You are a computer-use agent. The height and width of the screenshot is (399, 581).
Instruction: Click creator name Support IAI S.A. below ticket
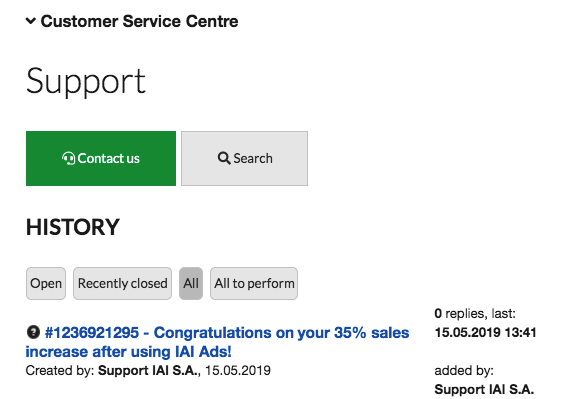point(148,370)
